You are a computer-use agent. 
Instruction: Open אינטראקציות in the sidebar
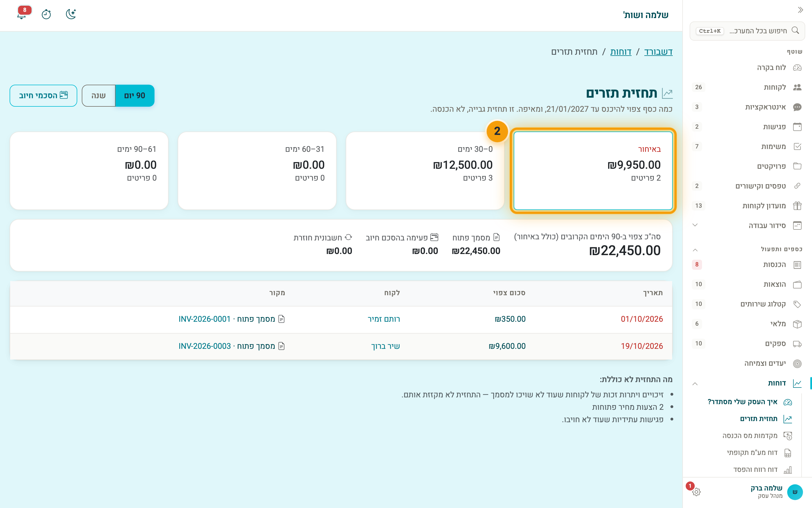point(747,107)
